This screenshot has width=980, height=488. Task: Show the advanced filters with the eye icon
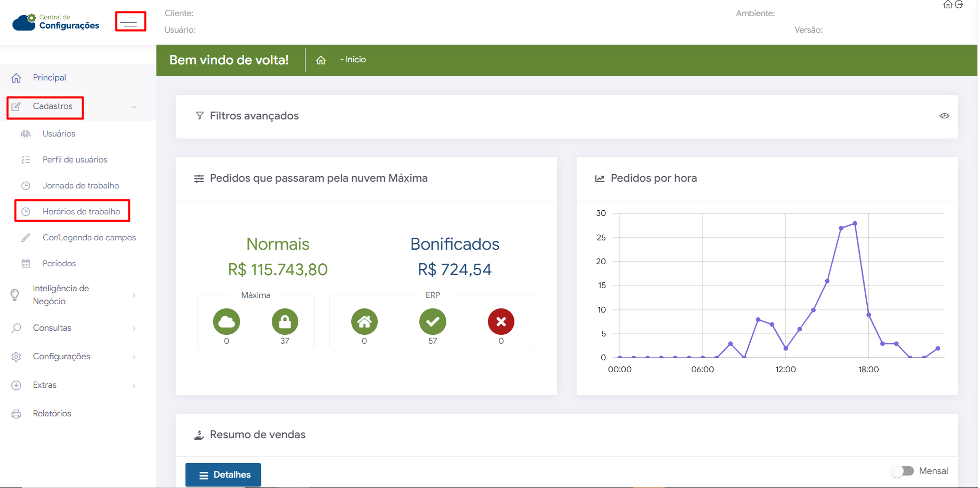[945, 116]
